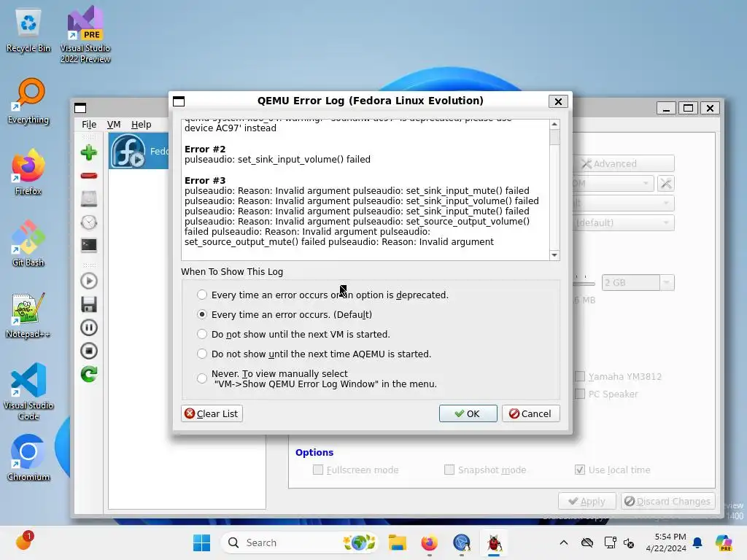747x560 pixels.
Task: Pause the VM with the pause icon
Action: (x=88, y=327)
